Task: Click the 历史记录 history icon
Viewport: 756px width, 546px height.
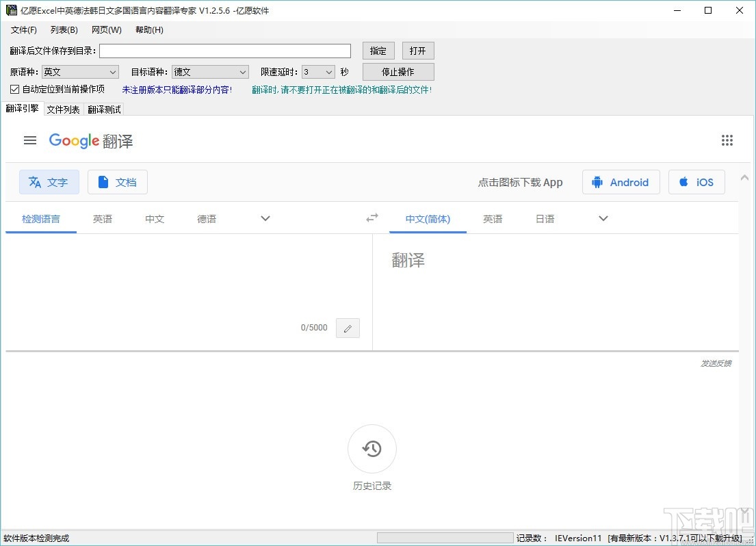Action: pos(372,449)
